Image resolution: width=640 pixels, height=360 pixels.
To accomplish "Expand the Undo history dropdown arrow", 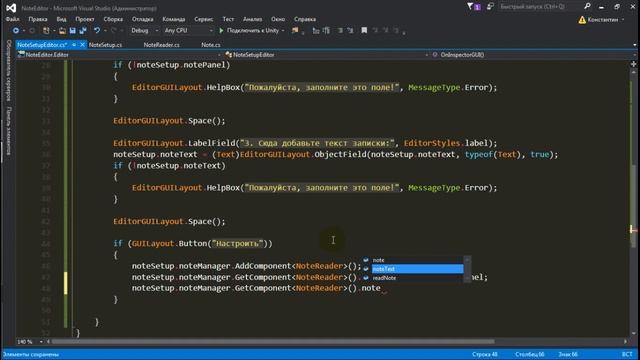I will 105,31.
